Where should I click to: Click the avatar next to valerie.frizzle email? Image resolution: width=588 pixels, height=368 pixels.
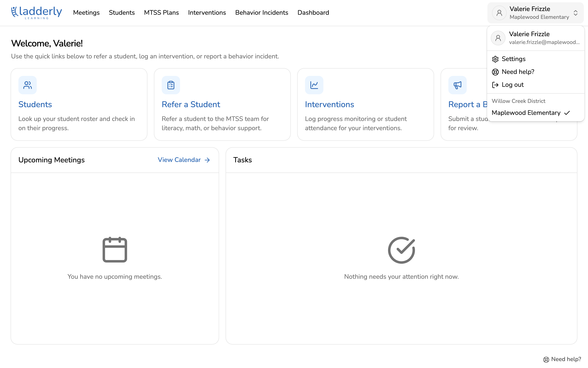coord(498,38)
